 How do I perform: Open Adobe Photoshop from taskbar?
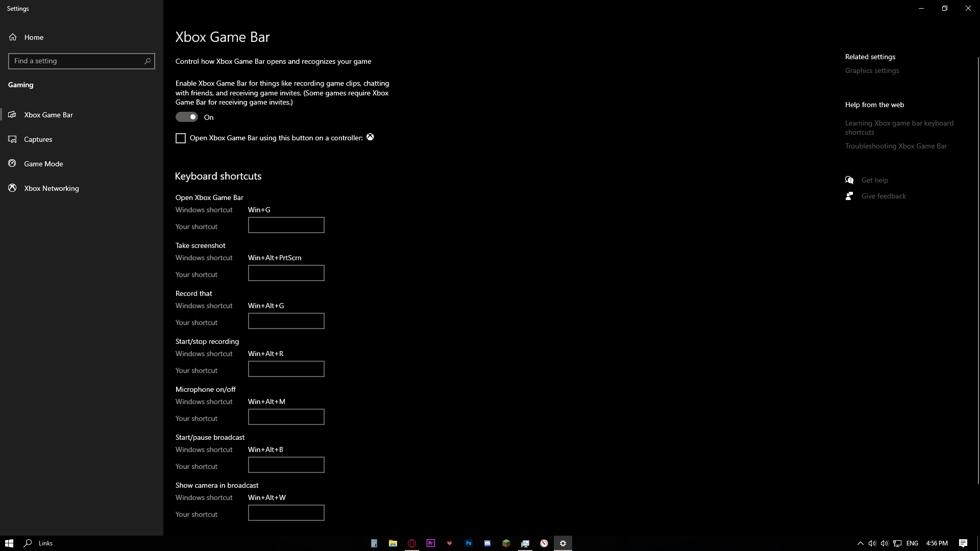click(469, 543)
